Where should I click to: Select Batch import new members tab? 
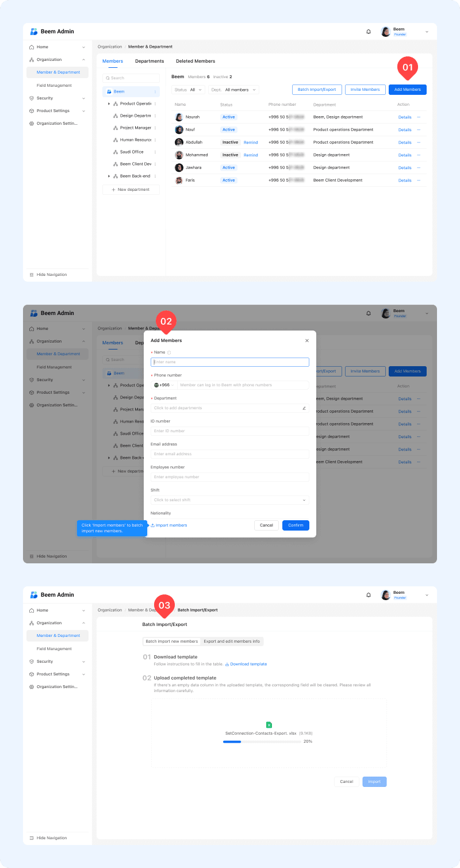[x=171, y=642]
